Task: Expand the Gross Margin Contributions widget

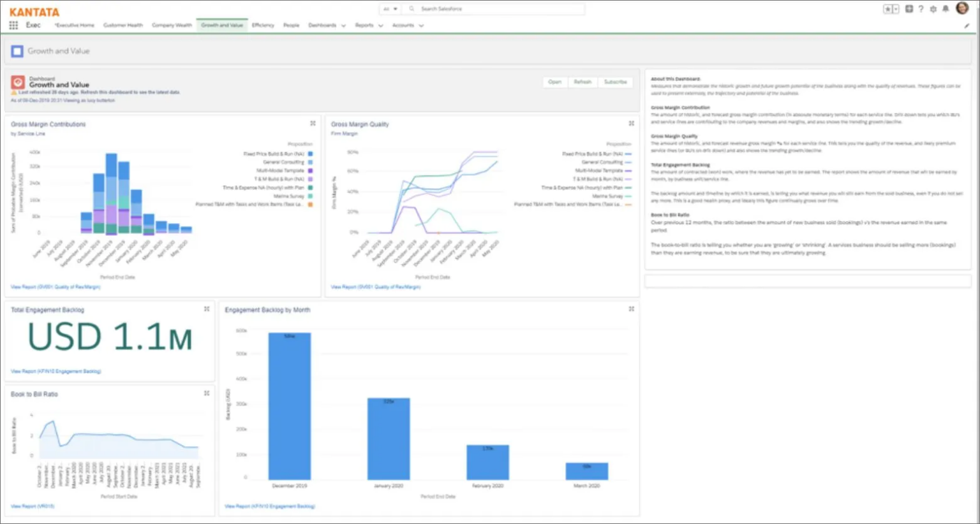Action: (x=313, y=123)
